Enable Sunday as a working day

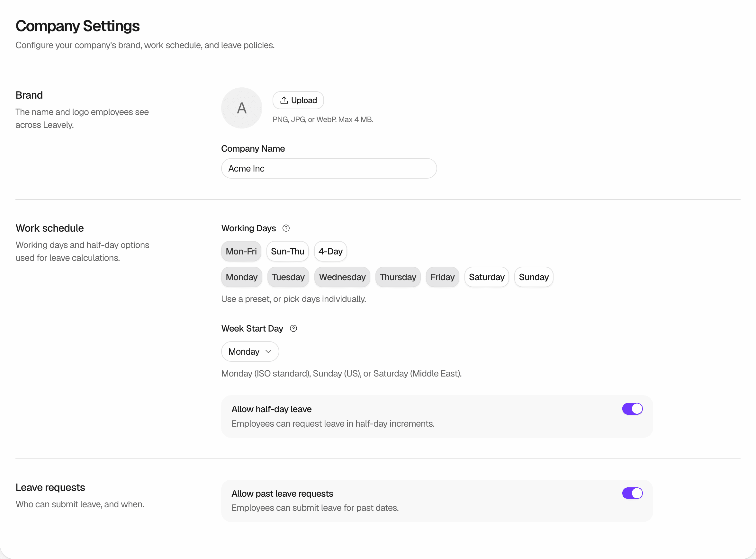(534, 277)
